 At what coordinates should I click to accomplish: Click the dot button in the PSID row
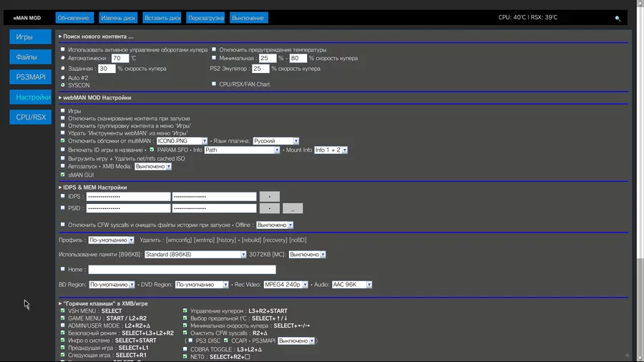click(269, 208)
